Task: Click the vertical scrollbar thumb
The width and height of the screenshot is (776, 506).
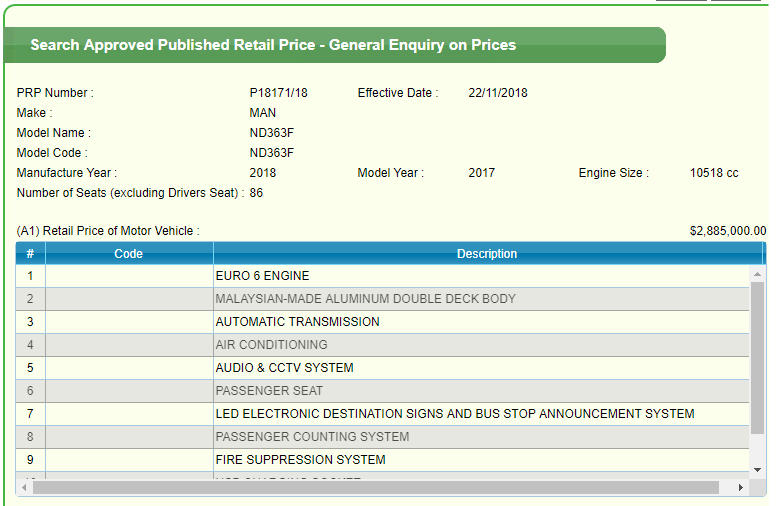Action: [x=757, y=370]
